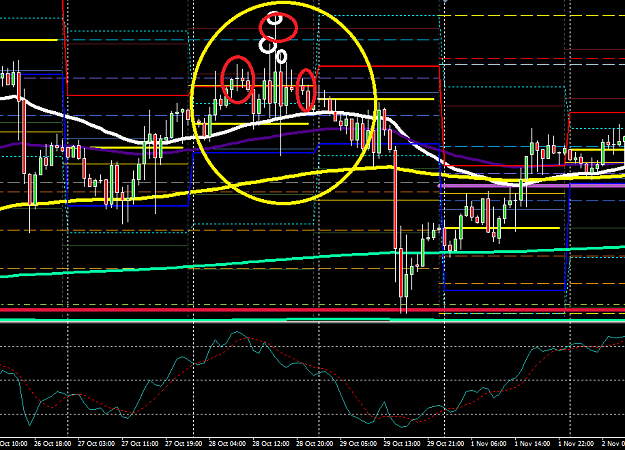Click the 29 Oct 21:00 time label
Viewport: 625px width, 450px height.
445,444
